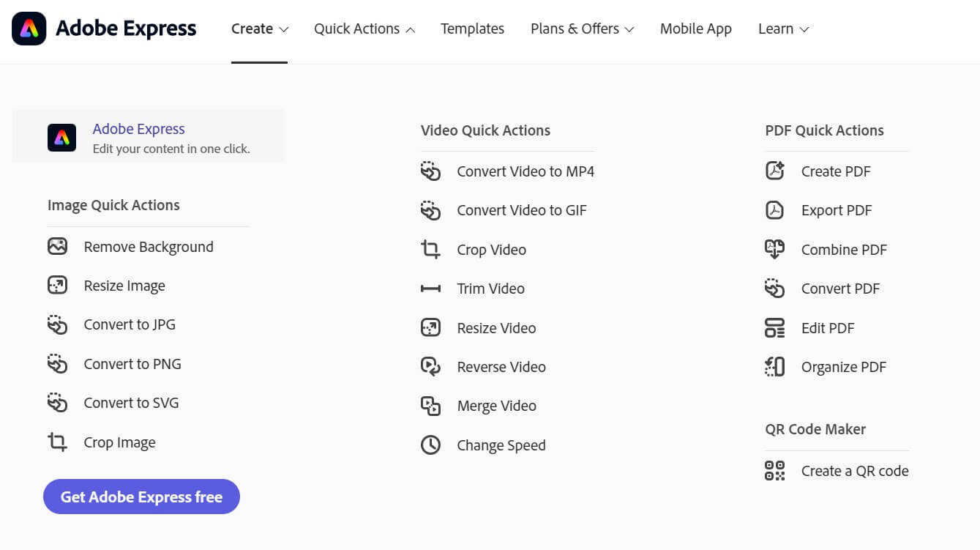Open the Mobile App menu item
Viewport: 980px width, 550px height.
click(x=695, y=29)
